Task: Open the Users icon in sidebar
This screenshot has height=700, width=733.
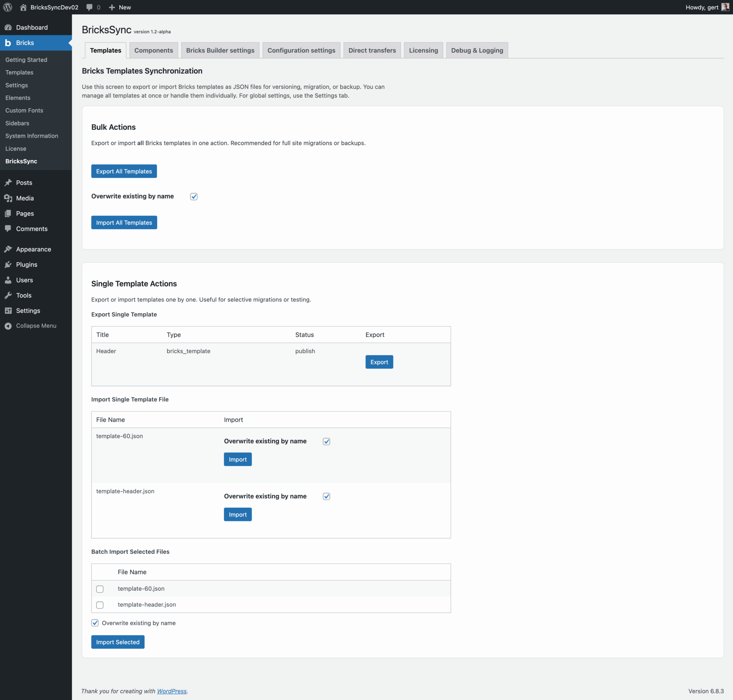Action: [8, 280]
